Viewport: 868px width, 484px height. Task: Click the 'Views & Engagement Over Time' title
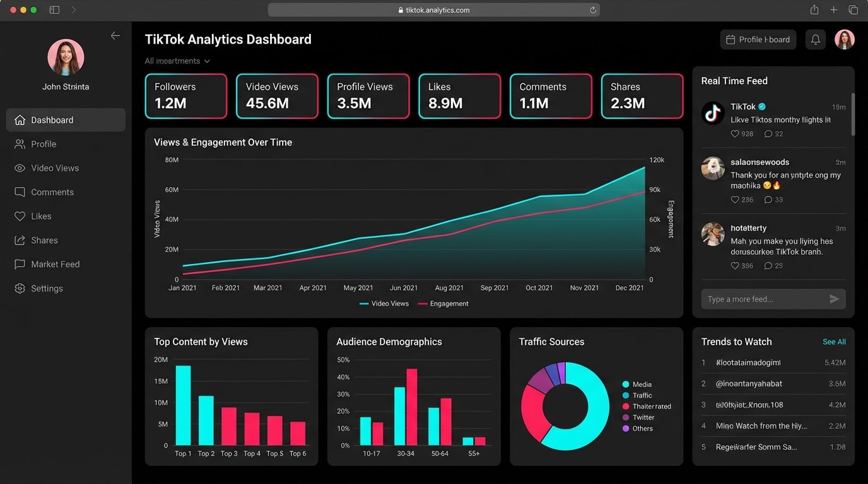click(x=223, y=142)
